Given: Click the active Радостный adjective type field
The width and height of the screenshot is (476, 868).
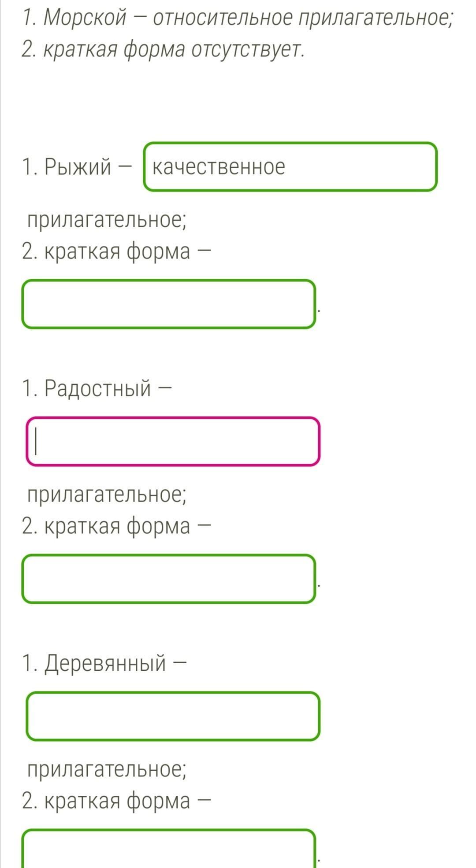Looking at the screenshot, I should [173, 442].
